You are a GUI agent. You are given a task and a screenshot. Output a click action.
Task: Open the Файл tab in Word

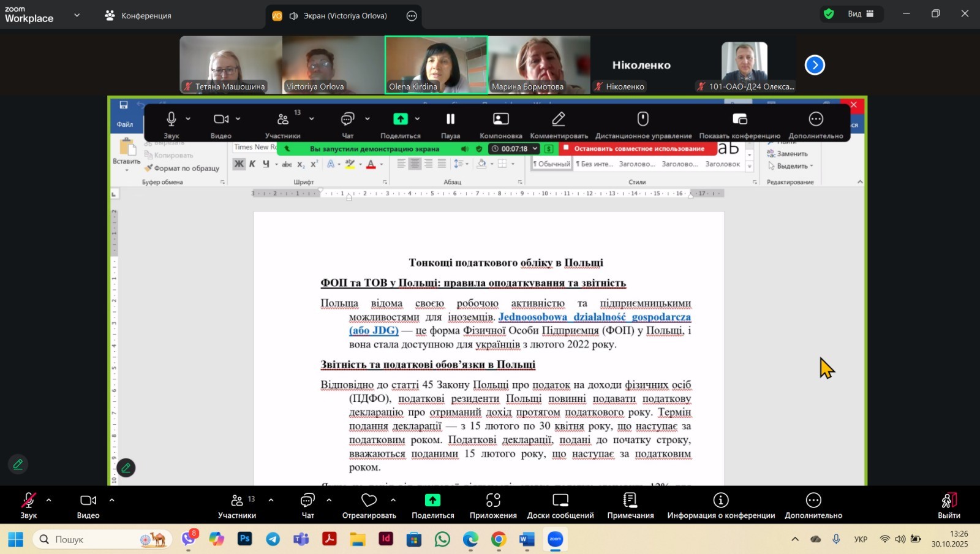click(125, 124)
